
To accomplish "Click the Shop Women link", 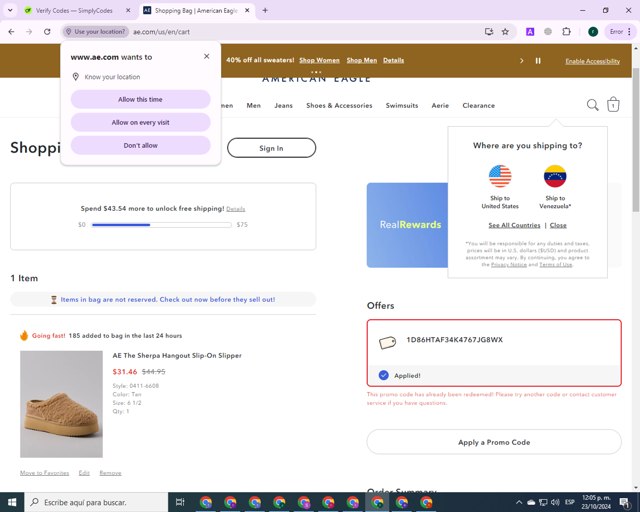I will 319,60.
